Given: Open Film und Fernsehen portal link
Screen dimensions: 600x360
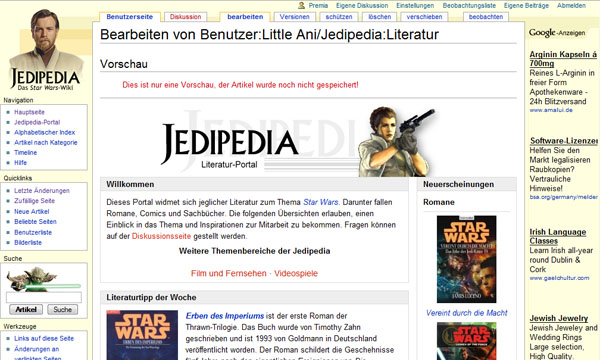Looking at the screenshot, I should pos(228,274).
